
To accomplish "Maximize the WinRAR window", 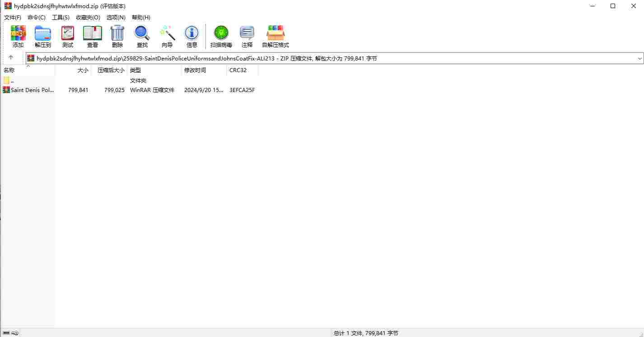I will 613,6.
